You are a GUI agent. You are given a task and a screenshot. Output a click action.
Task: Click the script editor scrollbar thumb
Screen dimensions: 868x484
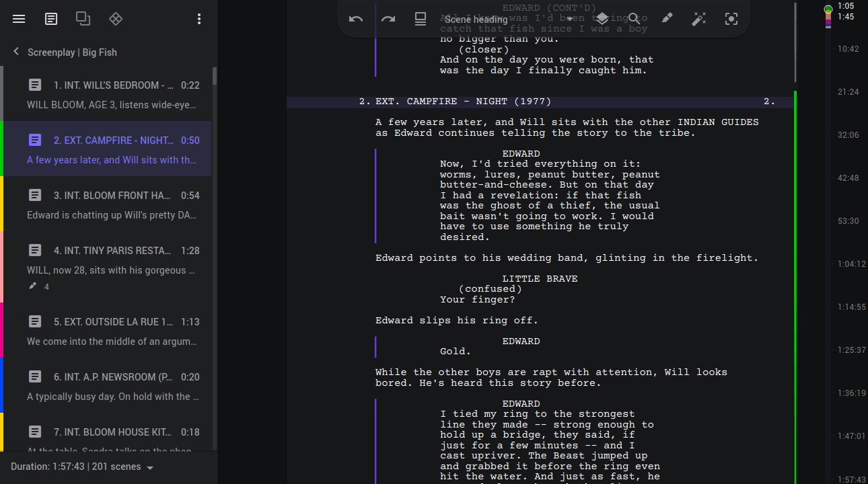[795, 42]
